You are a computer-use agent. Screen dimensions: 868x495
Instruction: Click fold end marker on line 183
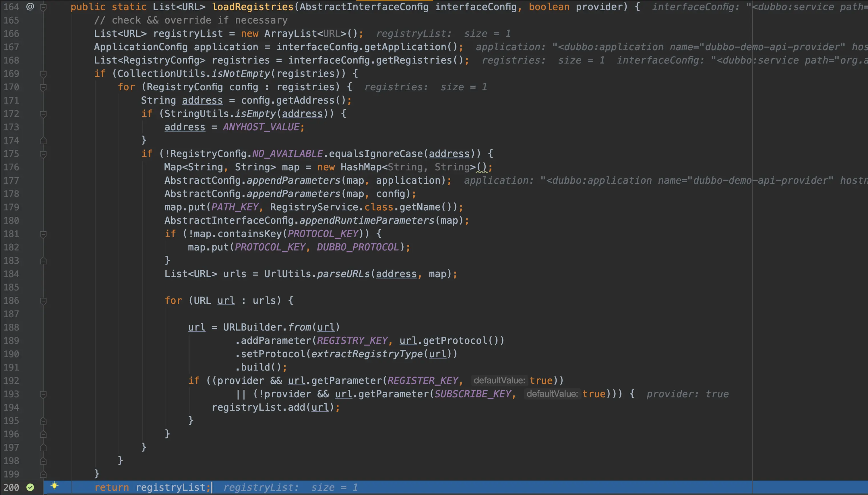[43, 261]
